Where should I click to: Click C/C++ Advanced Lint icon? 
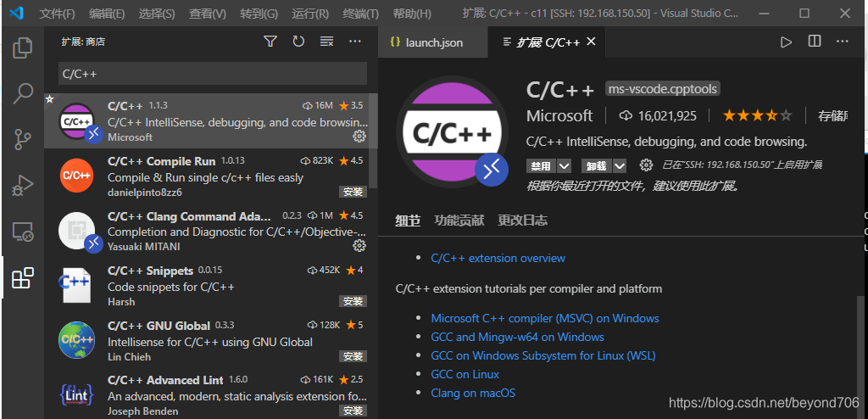[x=76, y=394]
